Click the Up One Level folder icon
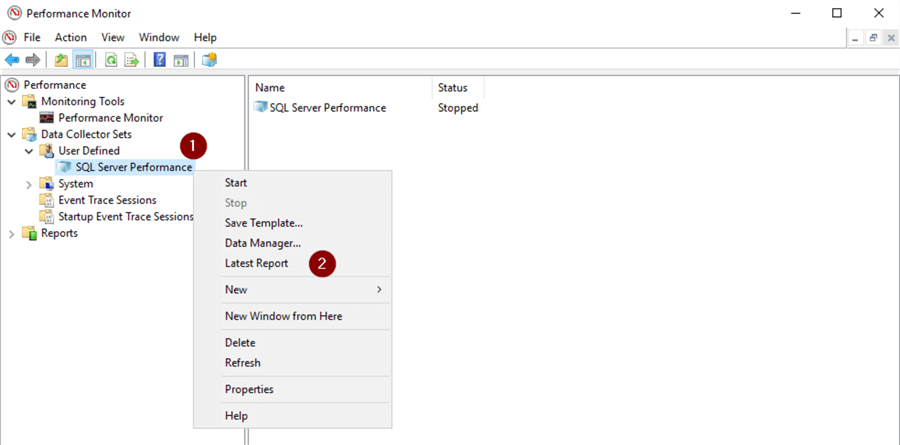900x445 pixels. 61,60
